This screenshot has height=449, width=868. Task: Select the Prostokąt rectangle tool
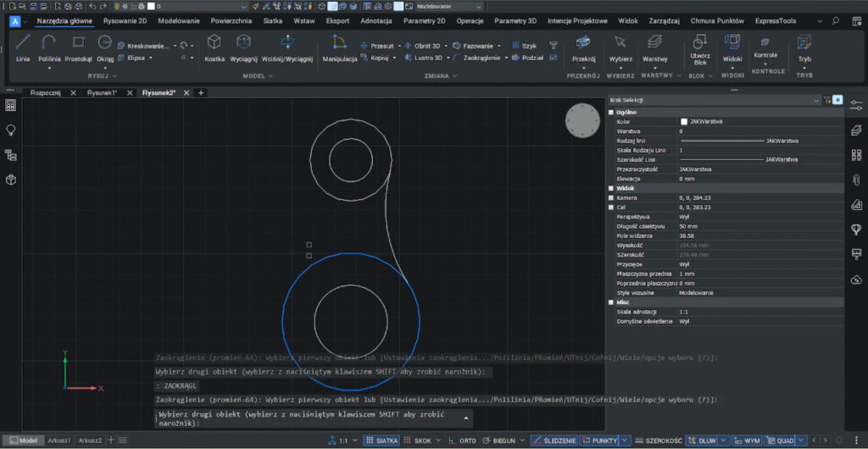pos(79,48)
